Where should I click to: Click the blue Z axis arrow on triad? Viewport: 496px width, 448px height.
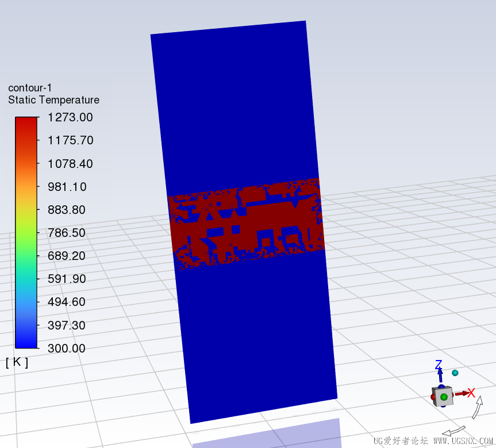[x=440, y=375]
